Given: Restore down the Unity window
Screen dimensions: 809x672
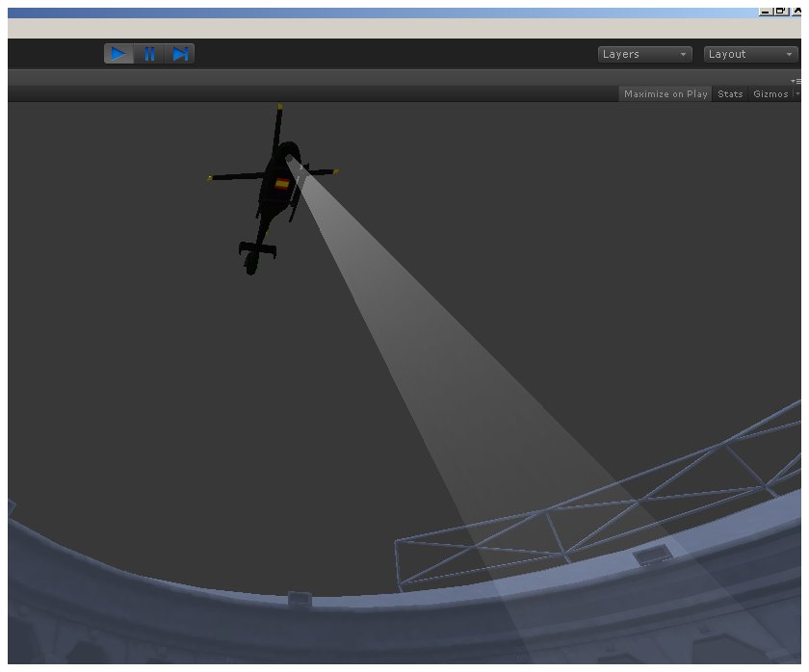Looking at the screenshot, I should point(780,12).
